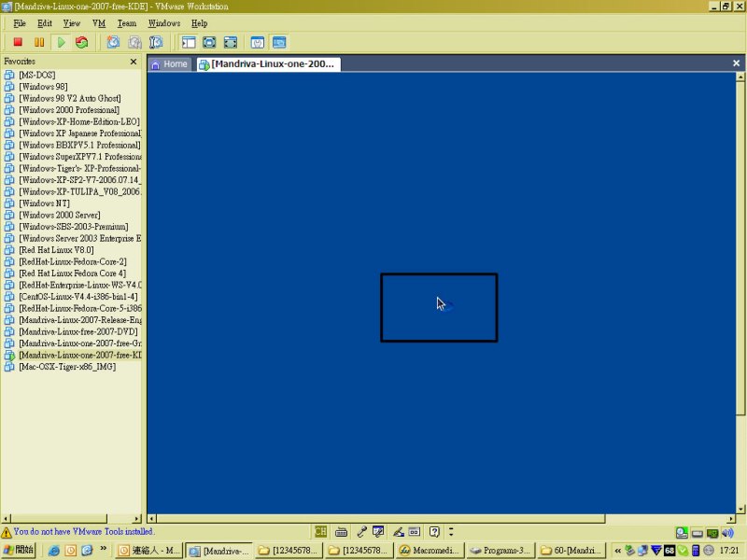Select [Windows BBXPV5.1 Professional] entry
The image size is (747, 560).
point(79,146)
